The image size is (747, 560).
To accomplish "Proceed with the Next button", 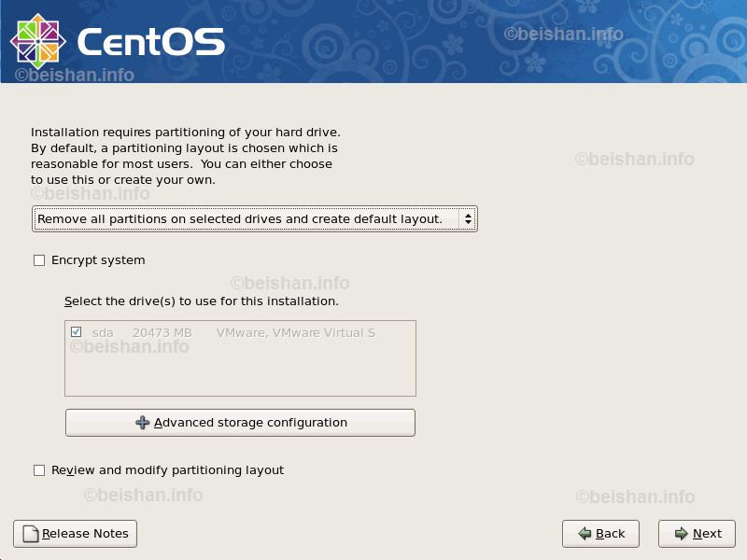I will (x=697, y=534).
